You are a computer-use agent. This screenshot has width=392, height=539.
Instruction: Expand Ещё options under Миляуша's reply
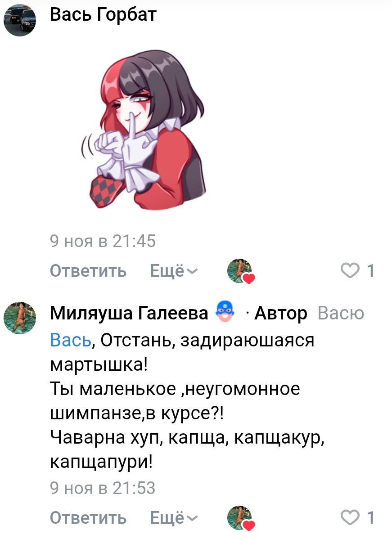click(x=174, y=518)
